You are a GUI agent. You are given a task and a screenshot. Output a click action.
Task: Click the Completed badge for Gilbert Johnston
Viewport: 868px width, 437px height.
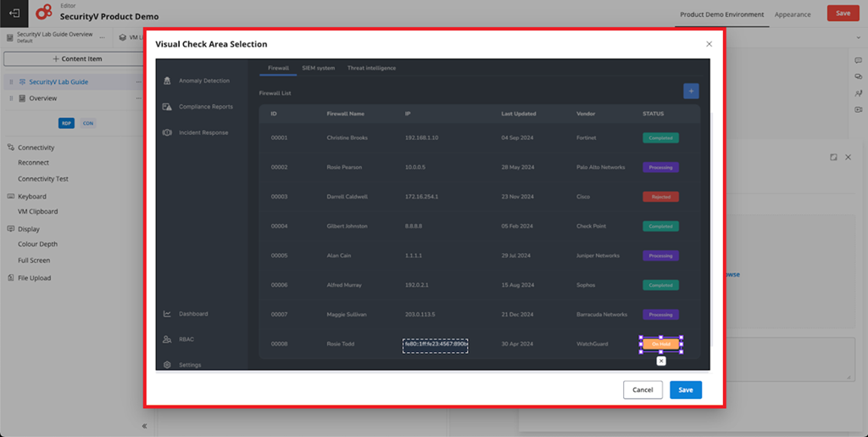point(660,226)
